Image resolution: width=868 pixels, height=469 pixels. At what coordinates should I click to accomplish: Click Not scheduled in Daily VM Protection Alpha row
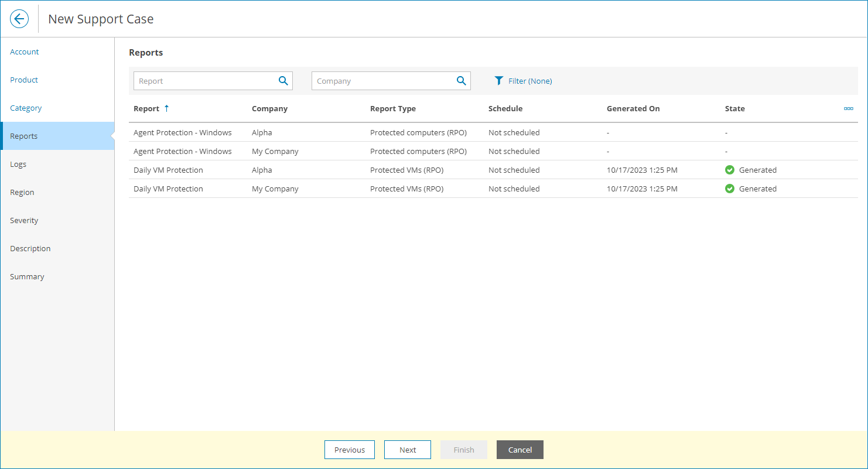coord(514,170)
